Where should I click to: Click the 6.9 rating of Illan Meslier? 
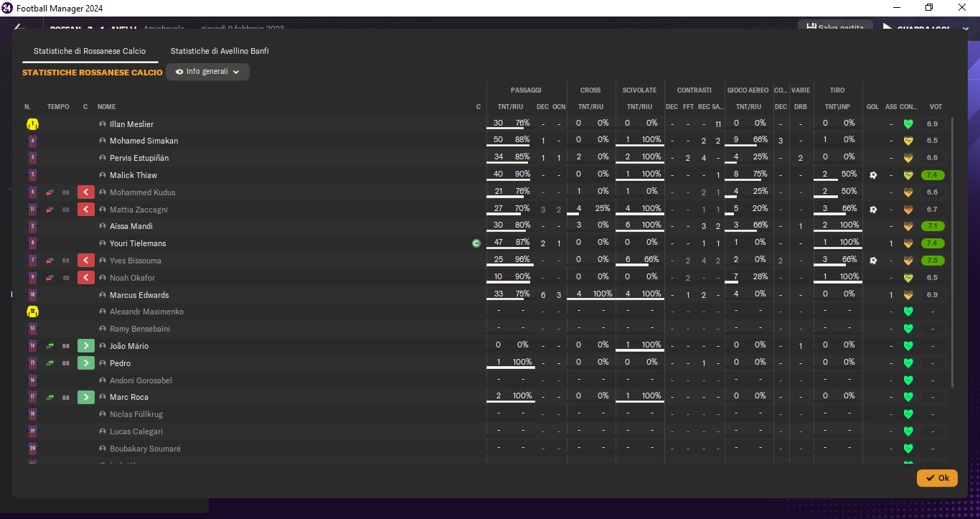pos(933,124)
